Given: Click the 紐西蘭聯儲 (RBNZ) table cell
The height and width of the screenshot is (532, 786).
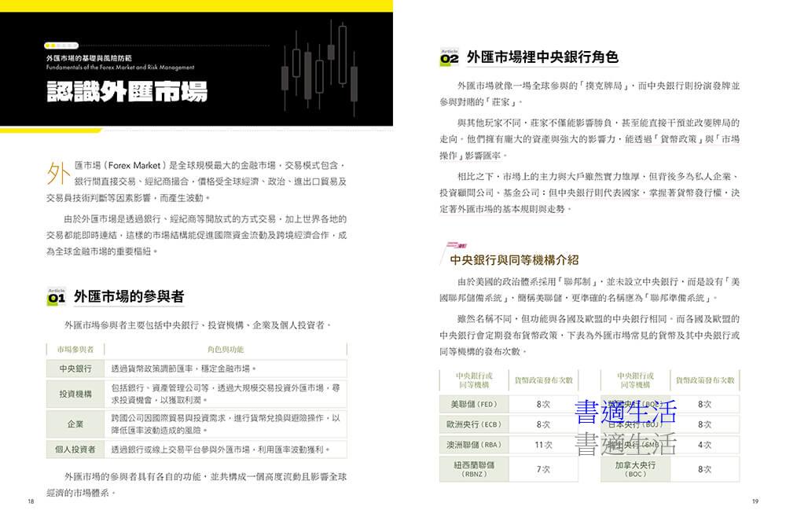Looking at the screenshot, I should click(474, 469).
